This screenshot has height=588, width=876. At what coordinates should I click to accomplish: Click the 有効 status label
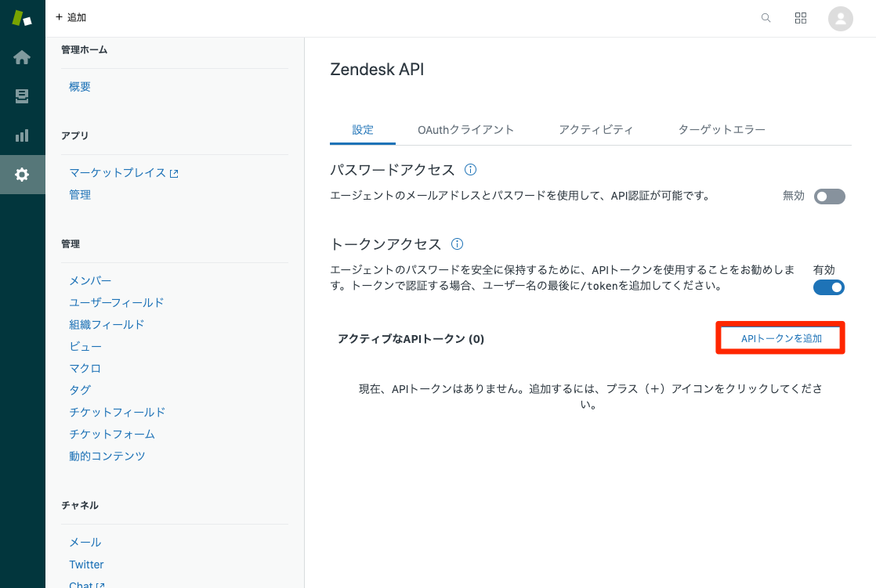point(824,269)
